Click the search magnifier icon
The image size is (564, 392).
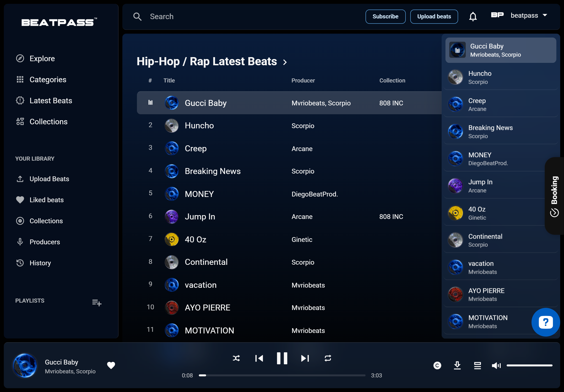[x=137, y=17]
